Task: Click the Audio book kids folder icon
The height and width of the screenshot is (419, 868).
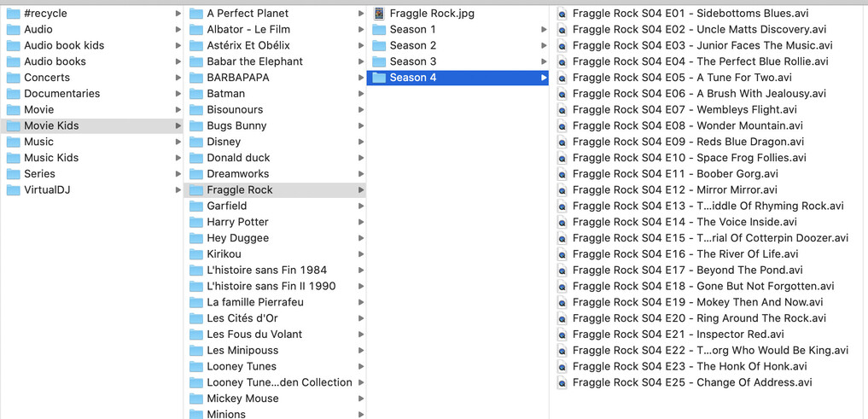Action: 14,45
